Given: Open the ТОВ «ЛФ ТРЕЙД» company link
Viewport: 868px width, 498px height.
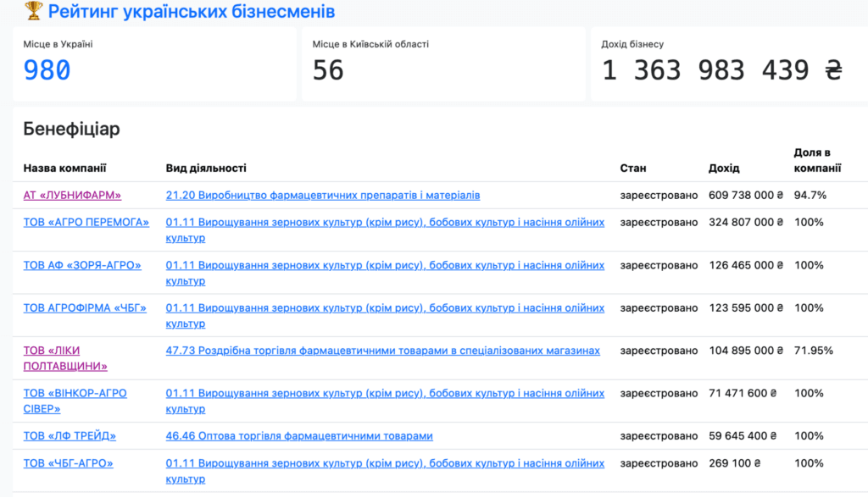Looking at the screenshot, I should (70, 436).
